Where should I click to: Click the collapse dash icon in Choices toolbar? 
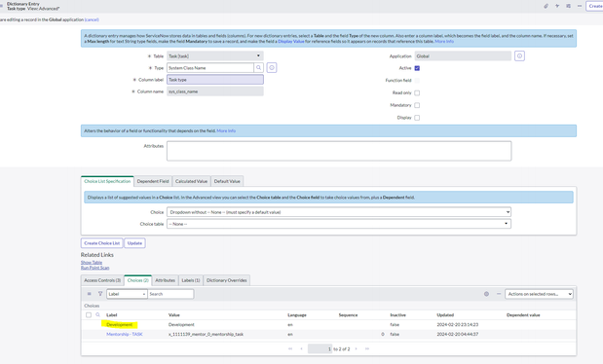coord(499,294)
